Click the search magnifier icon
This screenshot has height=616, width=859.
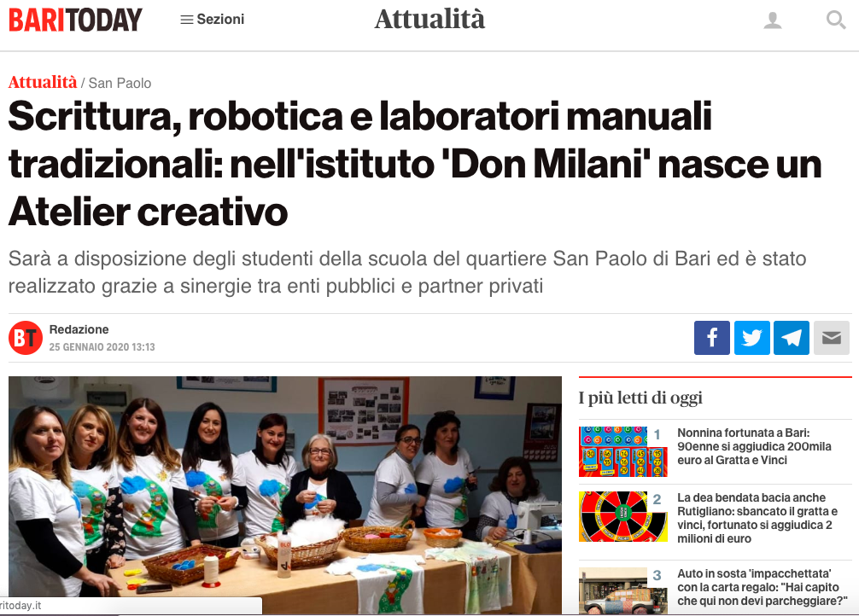(835, 20)
